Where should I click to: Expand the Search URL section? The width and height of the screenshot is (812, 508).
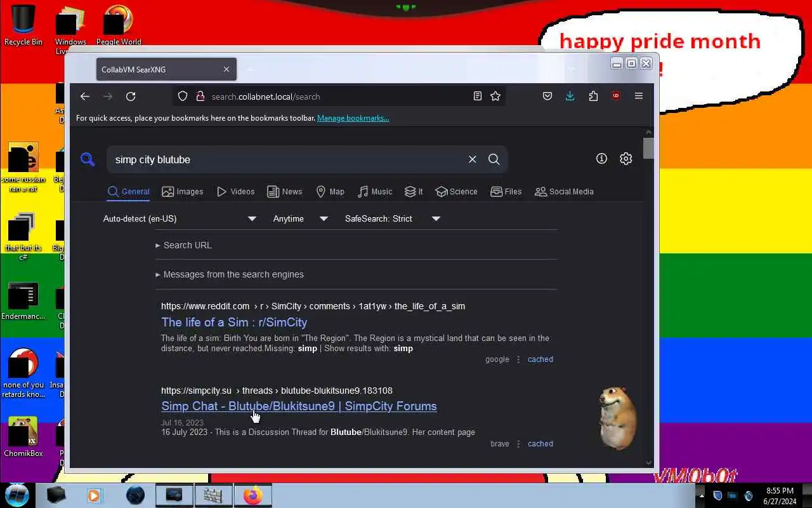click(x=184, y=245)
